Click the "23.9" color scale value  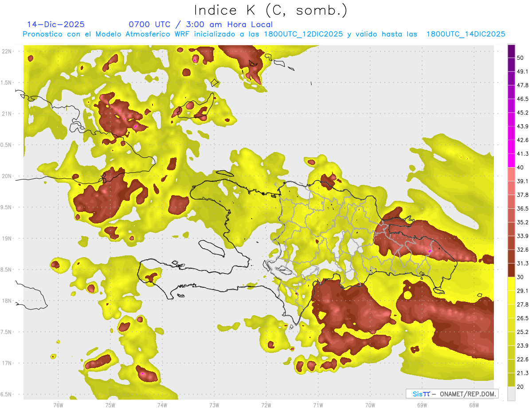tap(523, 346)
